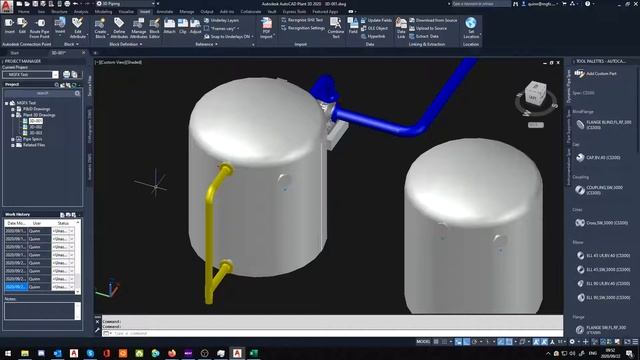The width and height of the screenshot is (640, 360).
Task: Open Manage Attributes
Action: (x=138, y=28)
